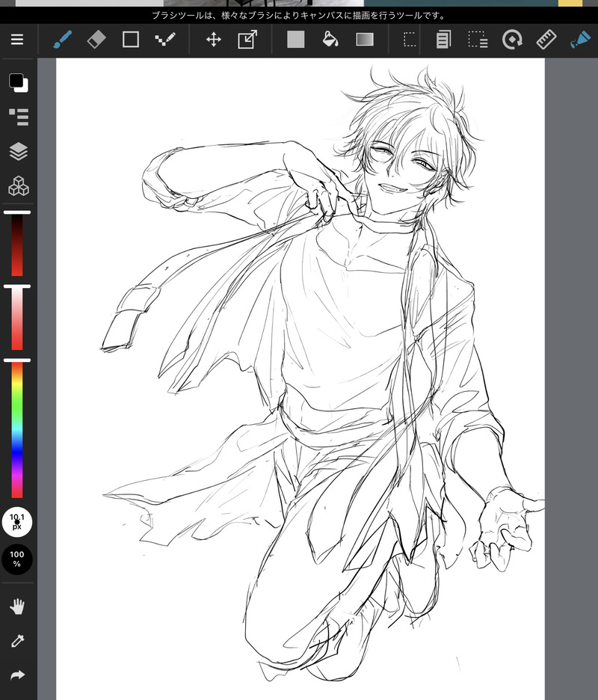Open the Layers panel
The width and height of the screenshot is (598, 700).
pos(18,151)
